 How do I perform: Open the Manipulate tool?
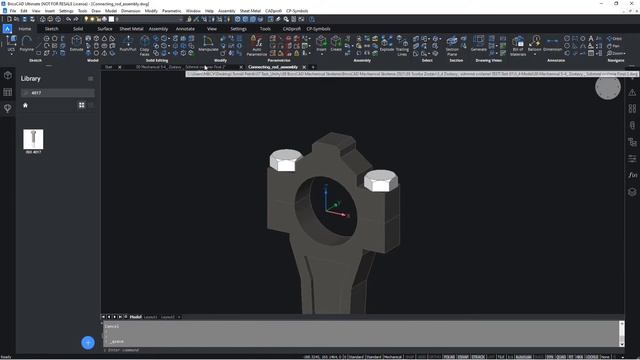coord(208,43)
